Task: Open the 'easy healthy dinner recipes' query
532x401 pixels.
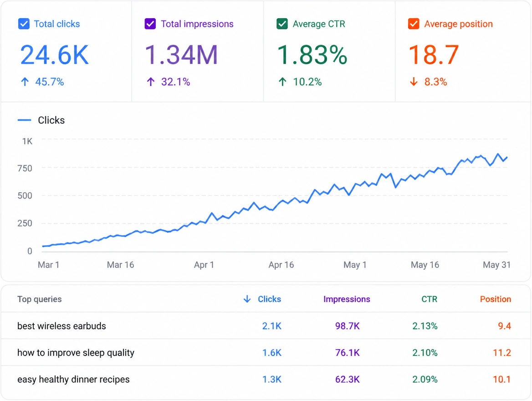Action: 73,379
